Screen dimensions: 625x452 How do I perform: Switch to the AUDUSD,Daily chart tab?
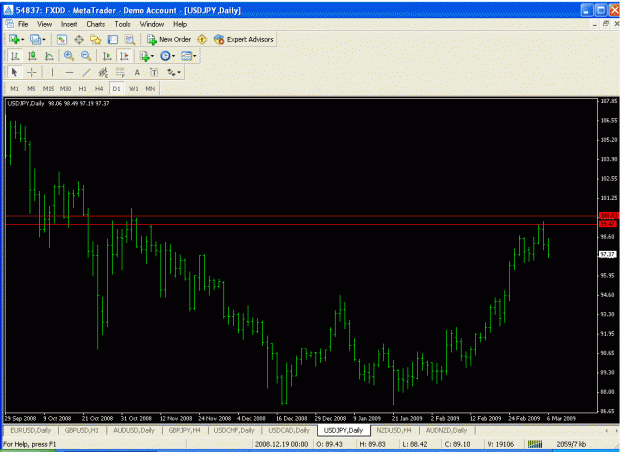(134, 430)
